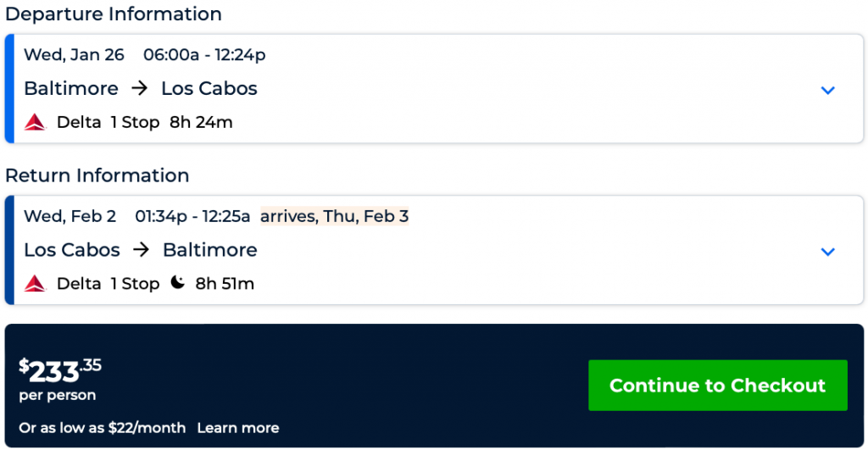Click the arrow between Los Cabos and Baltimore
Image resolution: width=868 pixels, height=450 pixels.
(x=141, y=250)
